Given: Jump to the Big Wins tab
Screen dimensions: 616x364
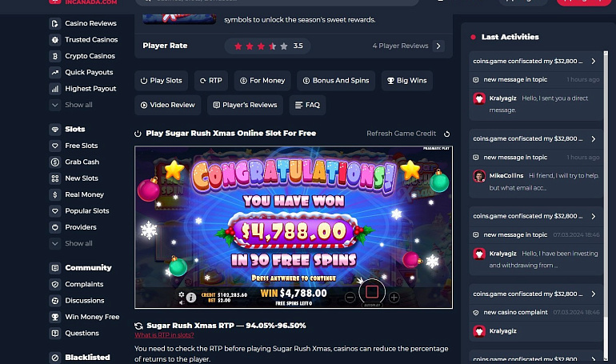Looking at the screenshot, I should pos(407,81).
